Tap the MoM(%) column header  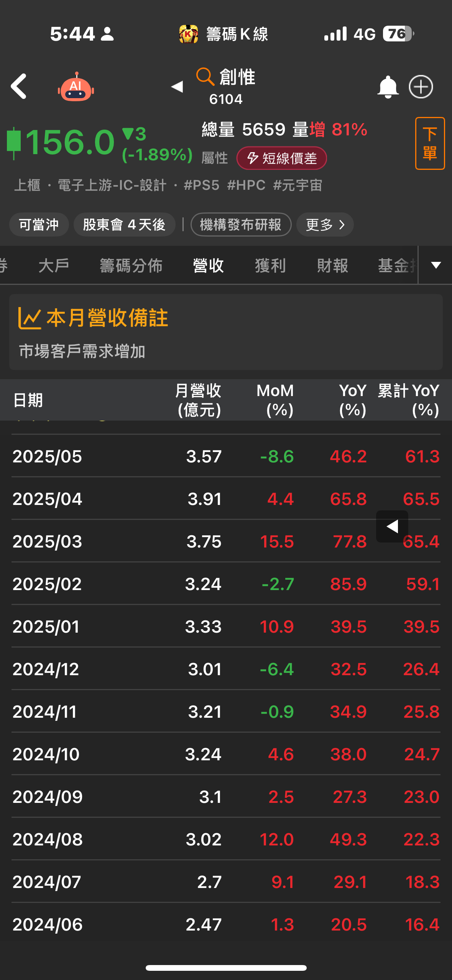[x=275, y=400]
